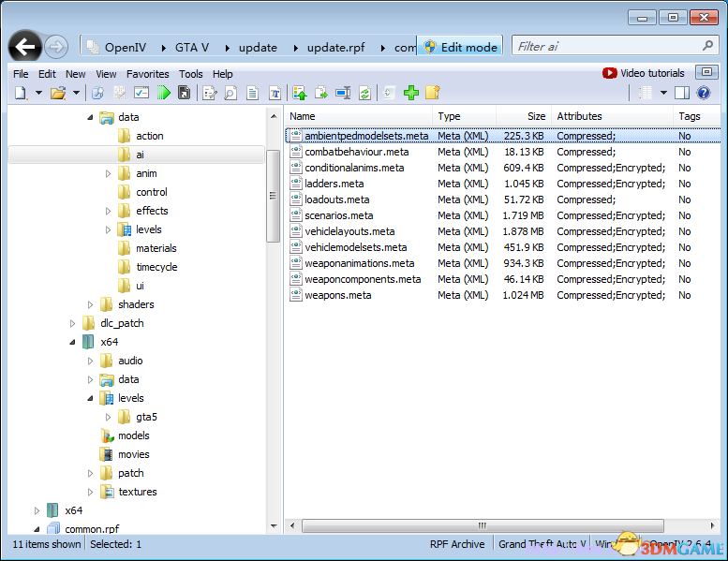728x561 pixels.
Task: Click the Open folder toolbar icon
Action: click(58, 93)
